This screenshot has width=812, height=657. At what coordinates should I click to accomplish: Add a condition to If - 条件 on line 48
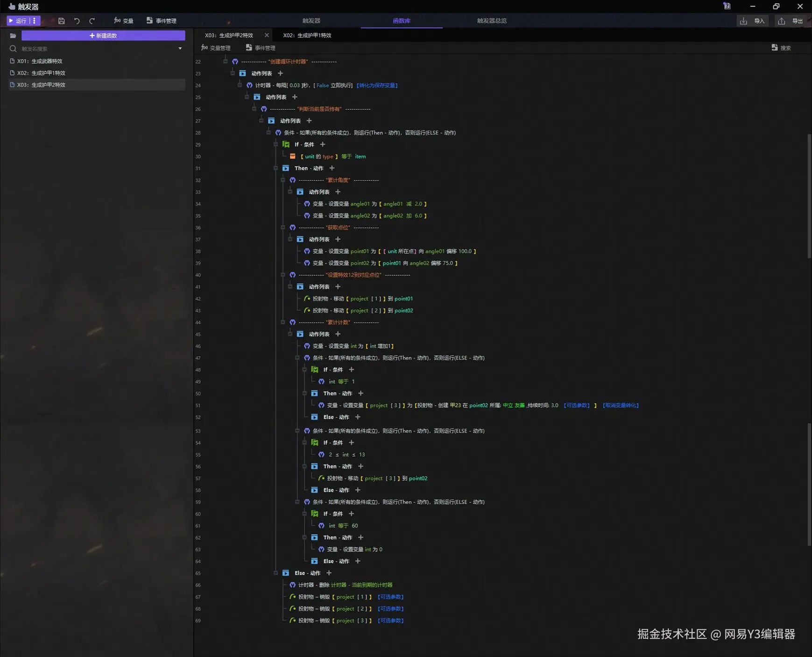coord(352,370)
